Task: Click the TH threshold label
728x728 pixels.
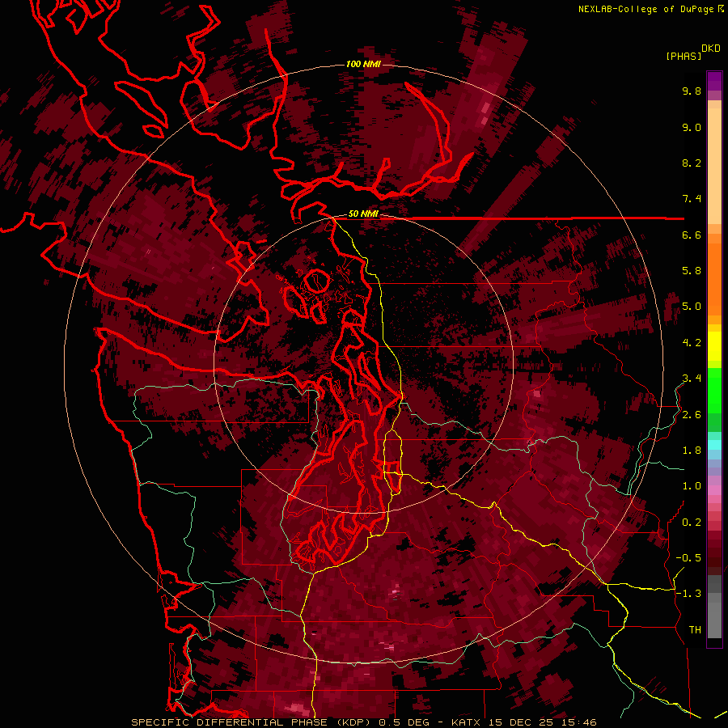Action: tap(695, 630)
